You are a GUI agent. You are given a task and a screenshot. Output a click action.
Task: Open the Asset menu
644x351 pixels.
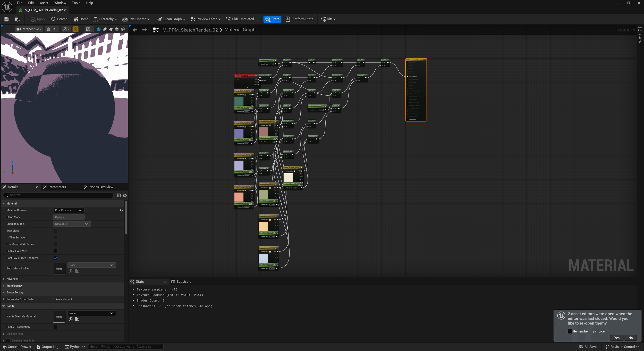(x=44, y=3)
